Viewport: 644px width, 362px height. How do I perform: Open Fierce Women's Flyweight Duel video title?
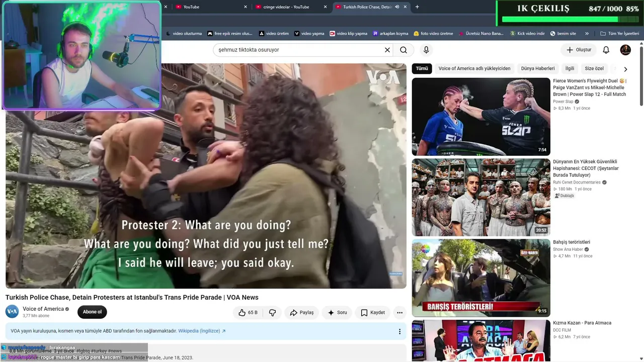(590, 87)
